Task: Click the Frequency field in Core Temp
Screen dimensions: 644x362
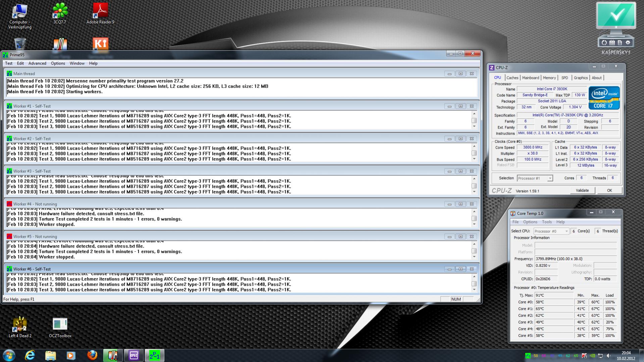Action: 576,259
